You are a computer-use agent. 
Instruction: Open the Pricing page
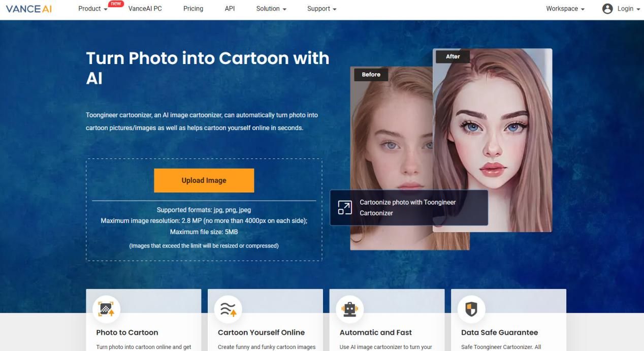(193, 9)
